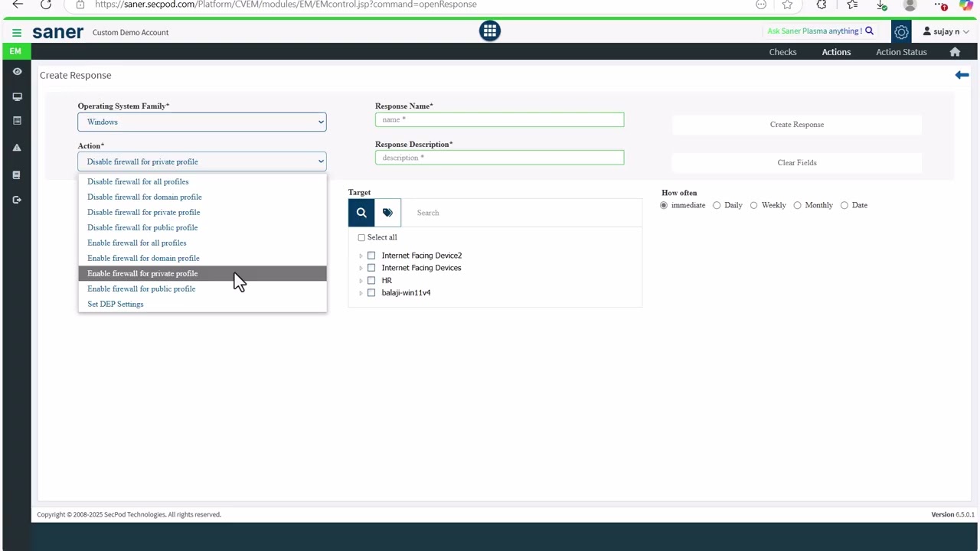980x551 pixels.
Task: Open the sujay n user menu
Action: [x=946, y=32]
